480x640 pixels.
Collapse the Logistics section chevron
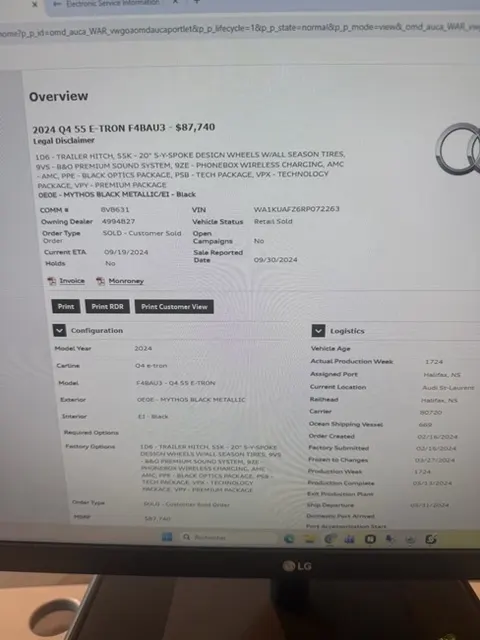(318, 331)
